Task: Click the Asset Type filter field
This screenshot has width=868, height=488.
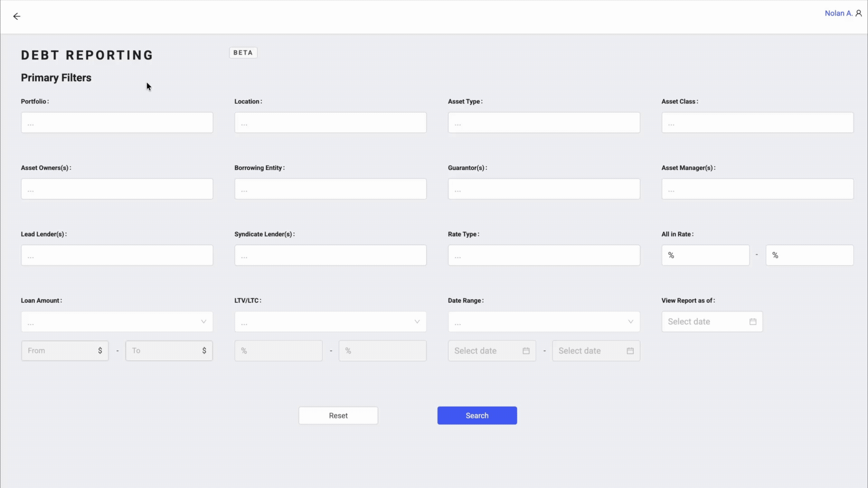Action: click(x=544, y=122)
